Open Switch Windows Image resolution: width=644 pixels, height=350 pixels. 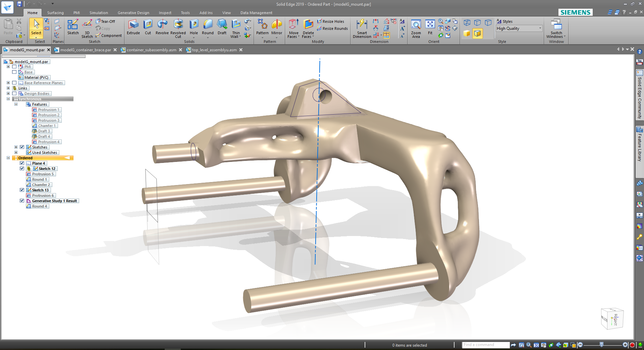[556, 28]
